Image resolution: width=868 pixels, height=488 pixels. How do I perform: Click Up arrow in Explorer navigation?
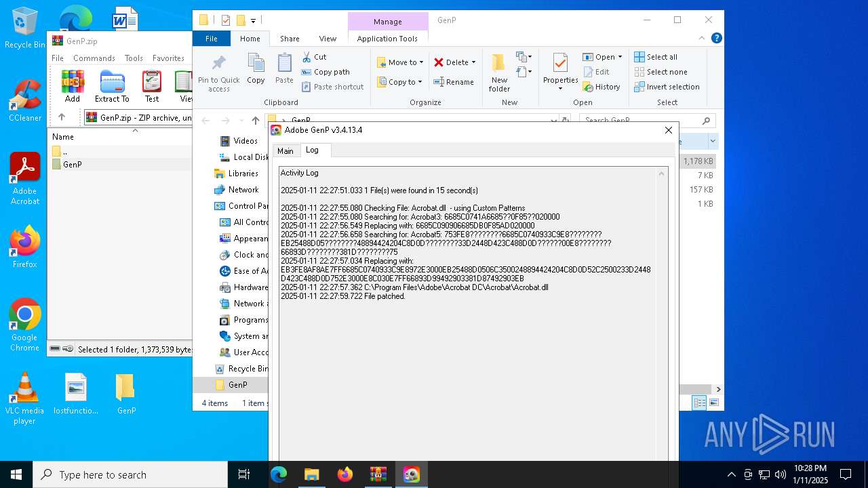(x=255, y=121)
